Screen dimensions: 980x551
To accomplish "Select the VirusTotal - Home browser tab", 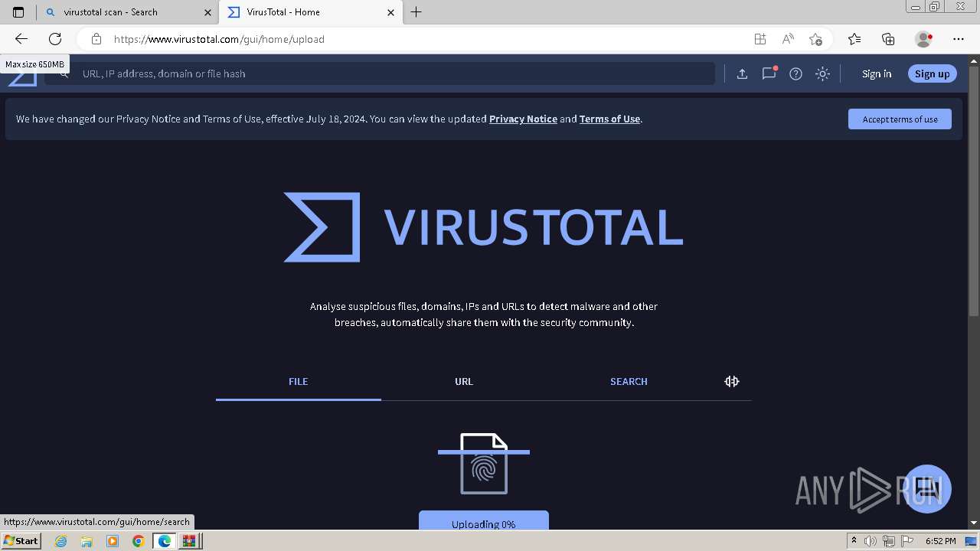I will click(x=310, y=12).
